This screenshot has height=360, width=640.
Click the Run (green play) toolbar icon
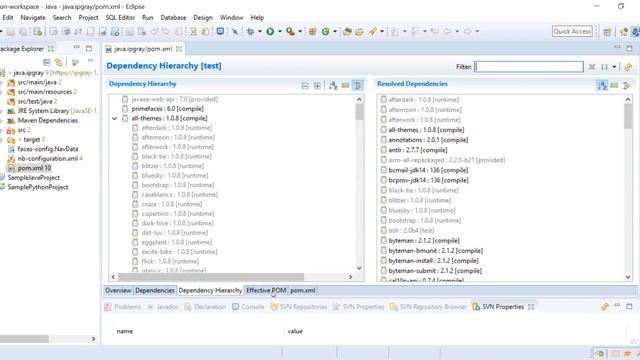(270, 31)
